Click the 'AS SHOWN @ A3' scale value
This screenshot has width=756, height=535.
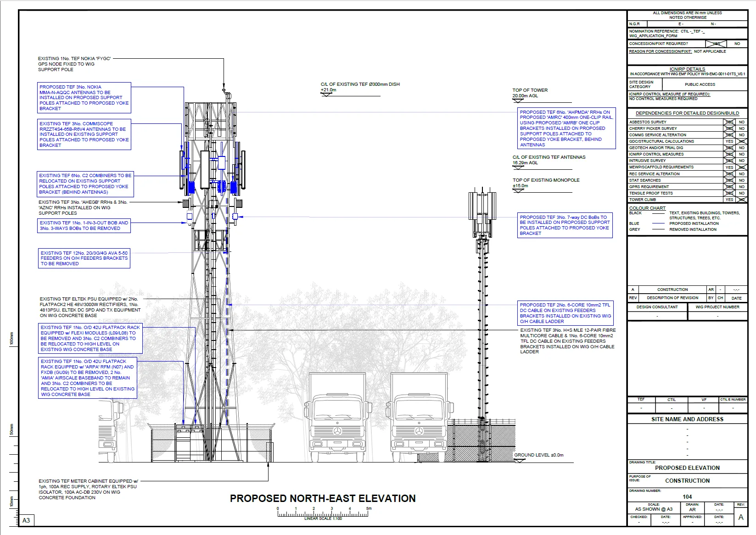[x=654, y=509]
